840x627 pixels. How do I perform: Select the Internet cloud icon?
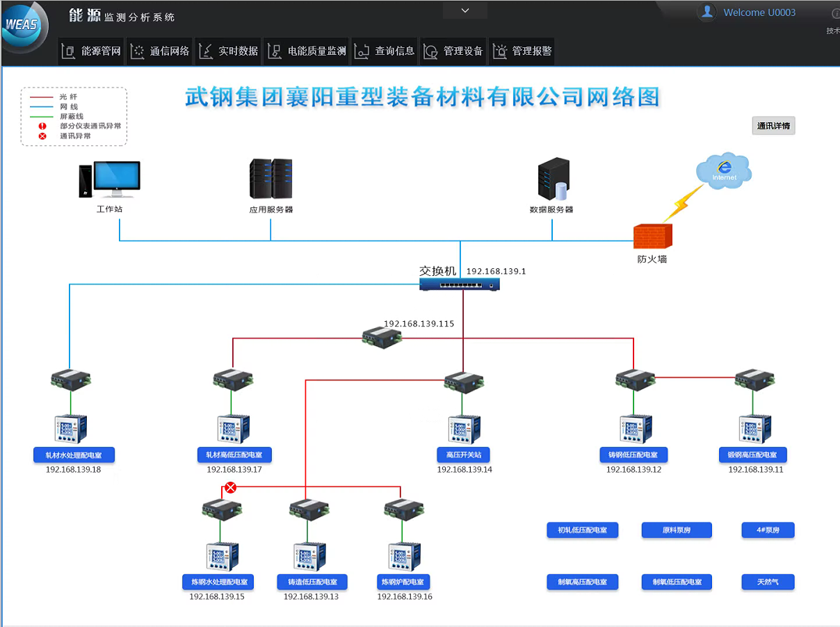pyautogui.click(x=723, y=170)
